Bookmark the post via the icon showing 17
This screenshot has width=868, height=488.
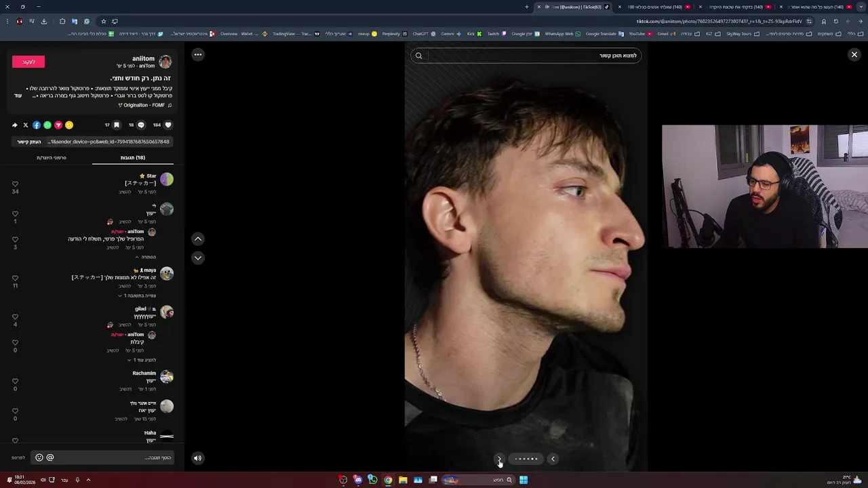(x=117, y=125)
